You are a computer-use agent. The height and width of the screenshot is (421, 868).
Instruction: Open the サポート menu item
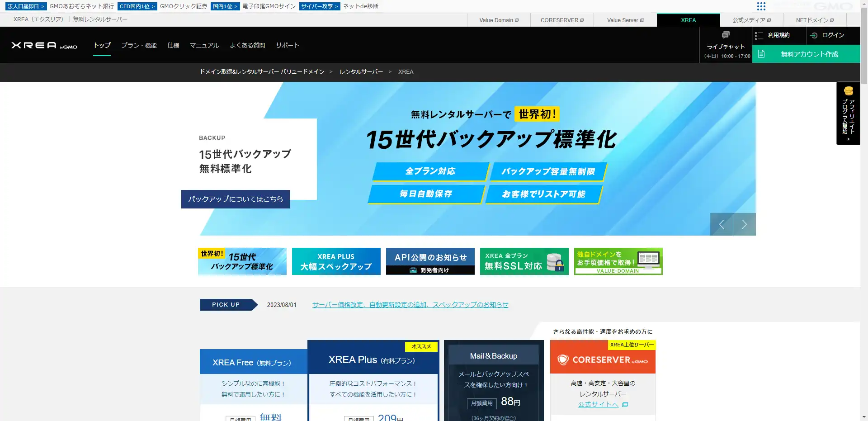coord(288,45)
